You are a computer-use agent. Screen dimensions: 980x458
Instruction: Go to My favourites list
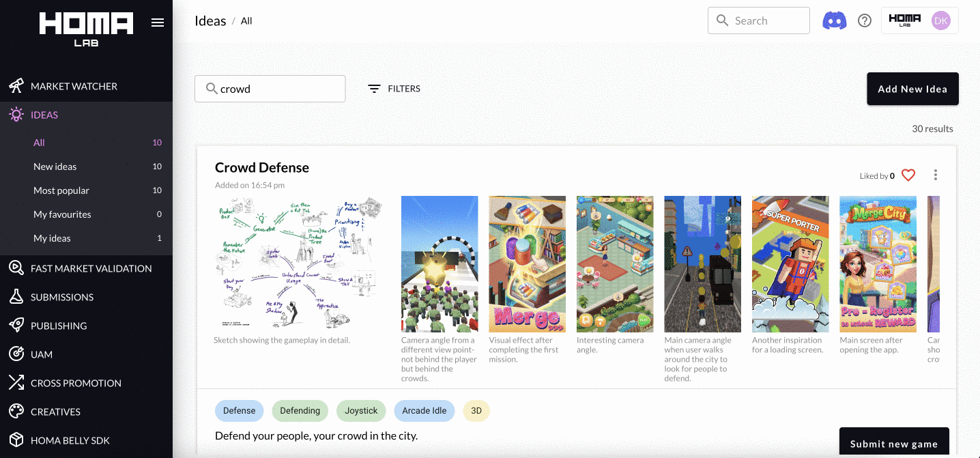62,214
